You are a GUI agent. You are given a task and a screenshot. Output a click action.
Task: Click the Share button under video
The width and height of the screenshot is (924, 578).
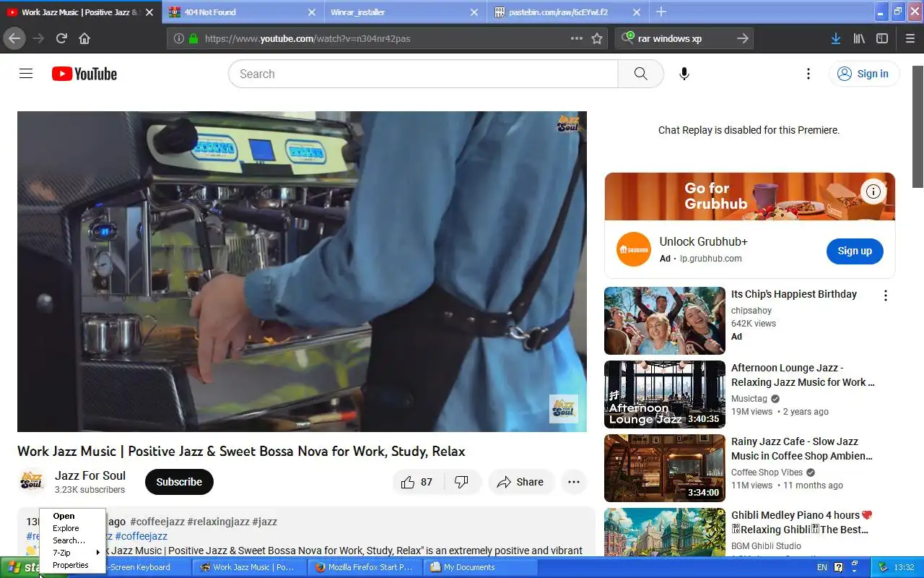click(x=520, y=482)
